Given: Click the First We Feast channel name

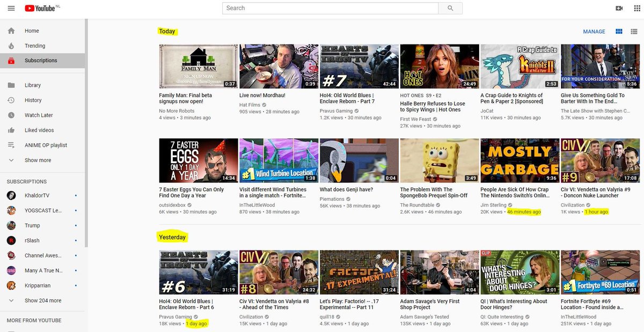Looking at the screenshot, I should (415, 119).
